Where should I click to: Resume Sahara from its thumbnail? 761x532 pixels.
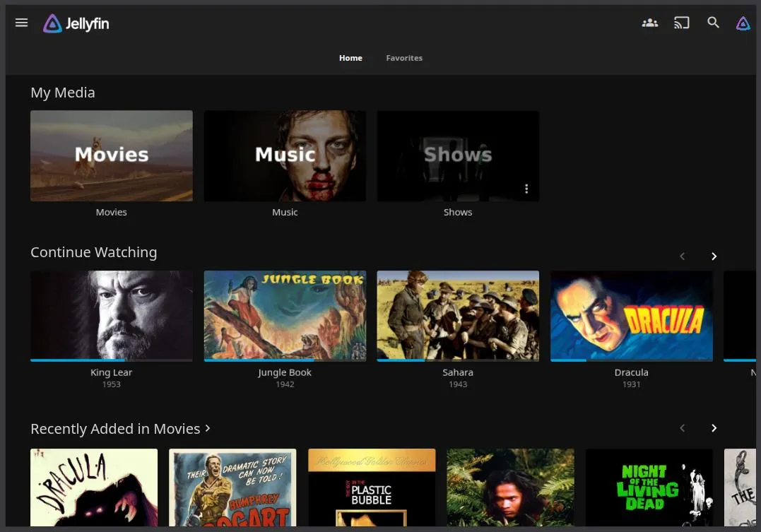coord(458,316)
